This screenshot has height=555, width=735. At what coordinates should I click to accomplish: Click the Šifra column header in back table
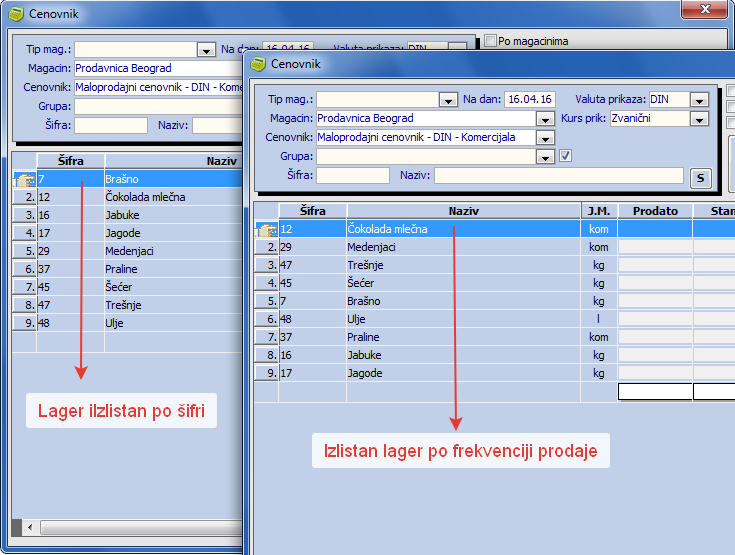coord(71,161)
